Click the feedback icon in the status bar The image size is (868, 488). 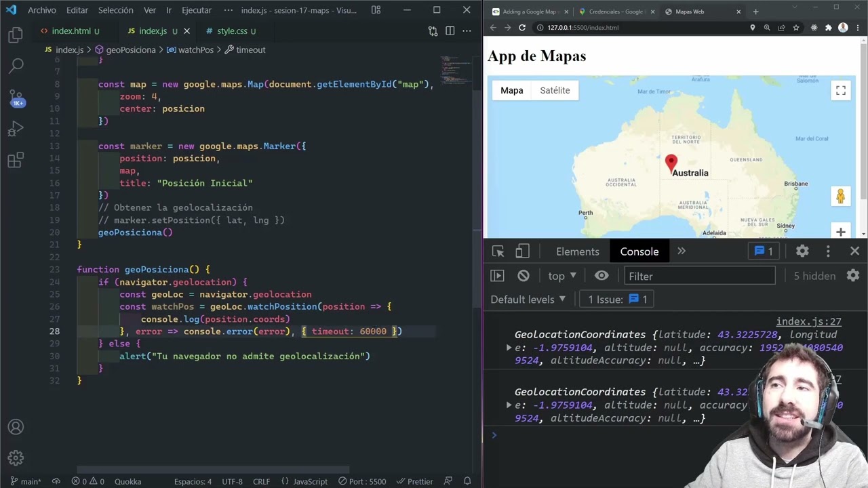point(449,481)
